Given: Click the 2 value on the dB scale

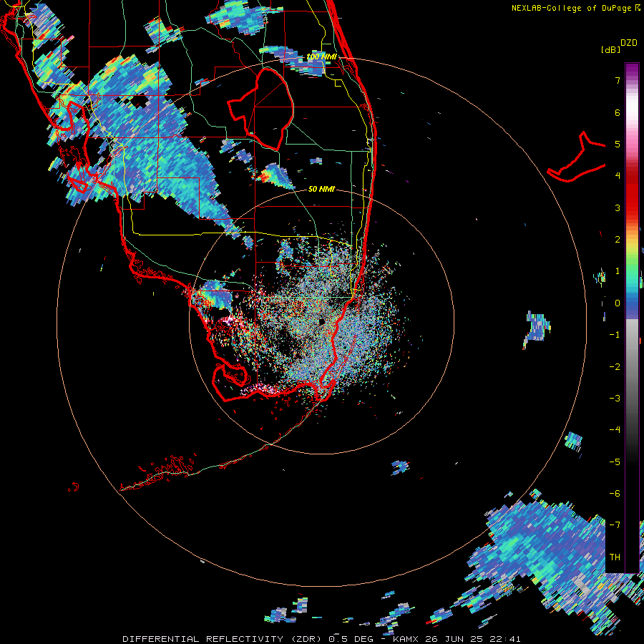Looking at the screenshot, I should [618, 240].
